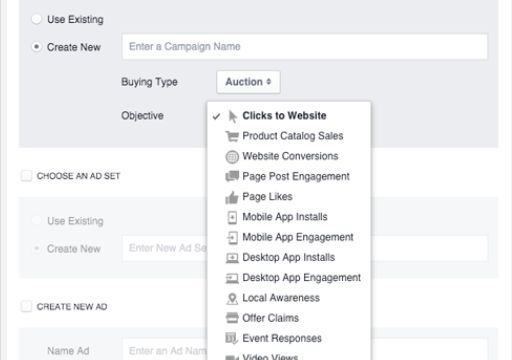Screen dimensions: 512x360
Task: Choose Mobile App Engagement objective
Action: pos(289,237)
